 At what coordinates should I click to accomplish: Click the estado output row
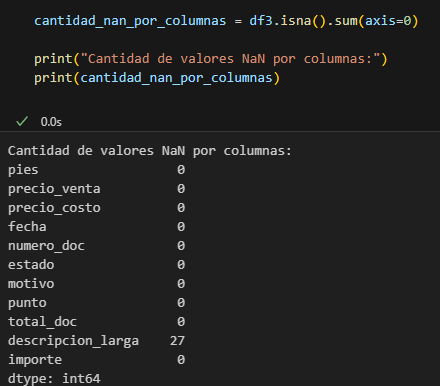(96, 265)
